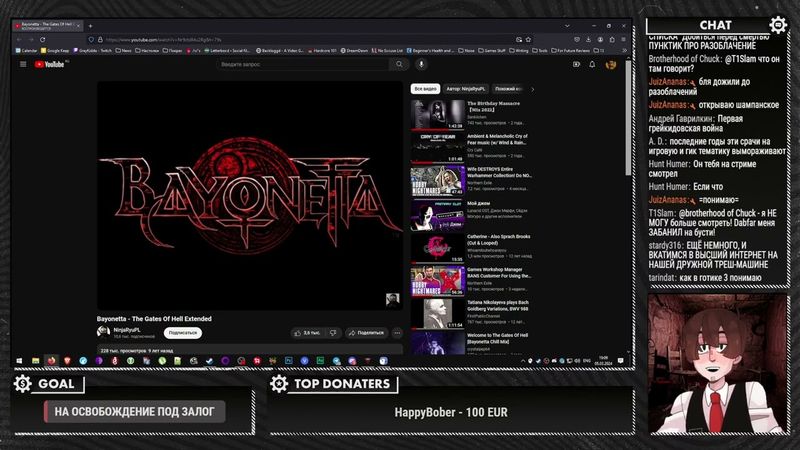Viewport: 800px width, 450px height.
Task: Select the 'Все видео' filter chip
Action: (425, 89)
